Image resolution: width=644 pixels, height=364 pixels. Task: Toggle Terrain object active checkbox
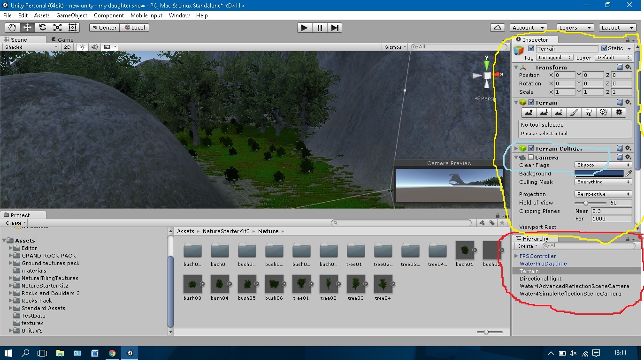[x=531, y=48]
